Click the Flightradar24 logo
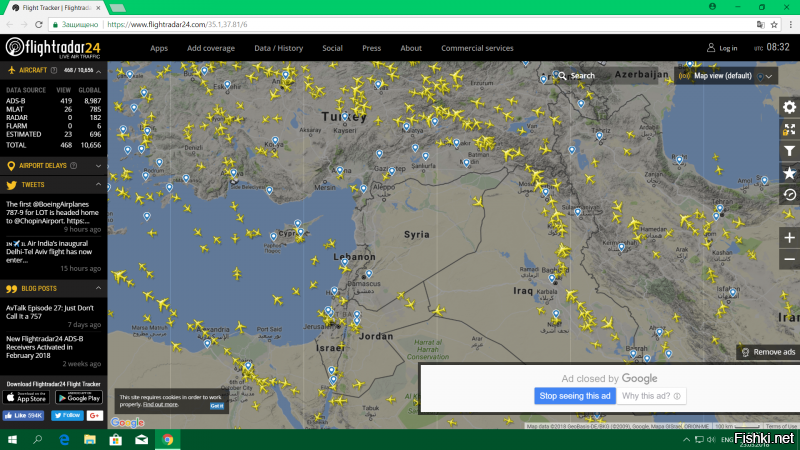The width and height of the screenshot is (800, 450). tap(53, 48)
